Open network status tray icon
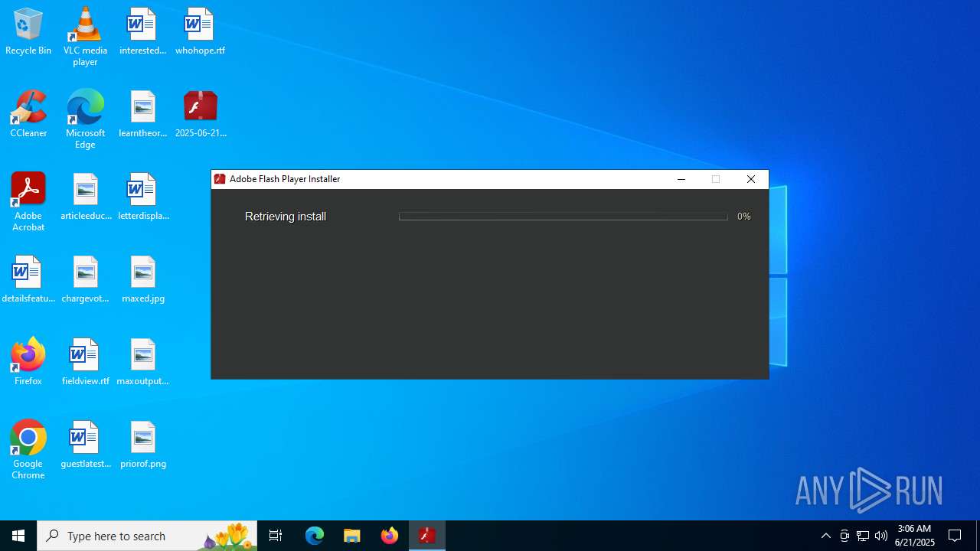The height and width of the screenshot is (551, 980). pyautogui.click(x=863, y=536)
